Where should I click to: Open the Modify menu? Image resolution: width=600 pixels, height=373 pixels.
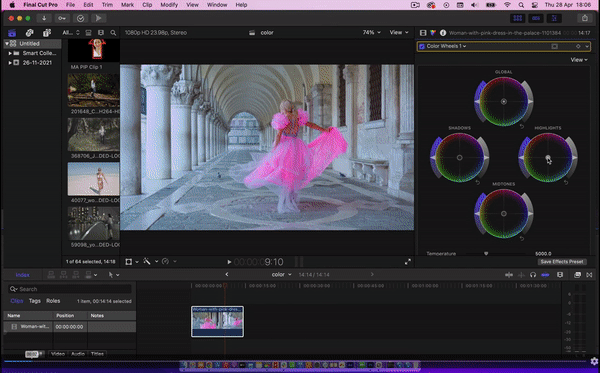169,5
